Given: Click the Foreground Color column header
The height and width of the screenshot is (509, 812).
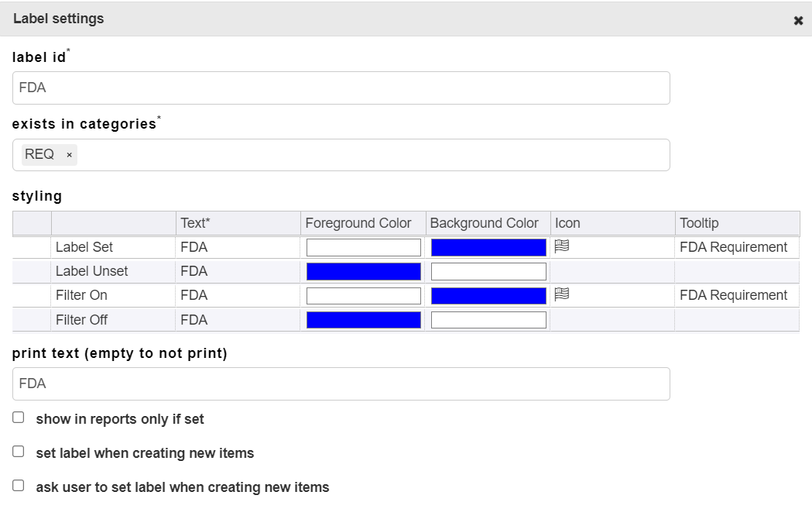Looking at the screenshot, I should (363, 223).
